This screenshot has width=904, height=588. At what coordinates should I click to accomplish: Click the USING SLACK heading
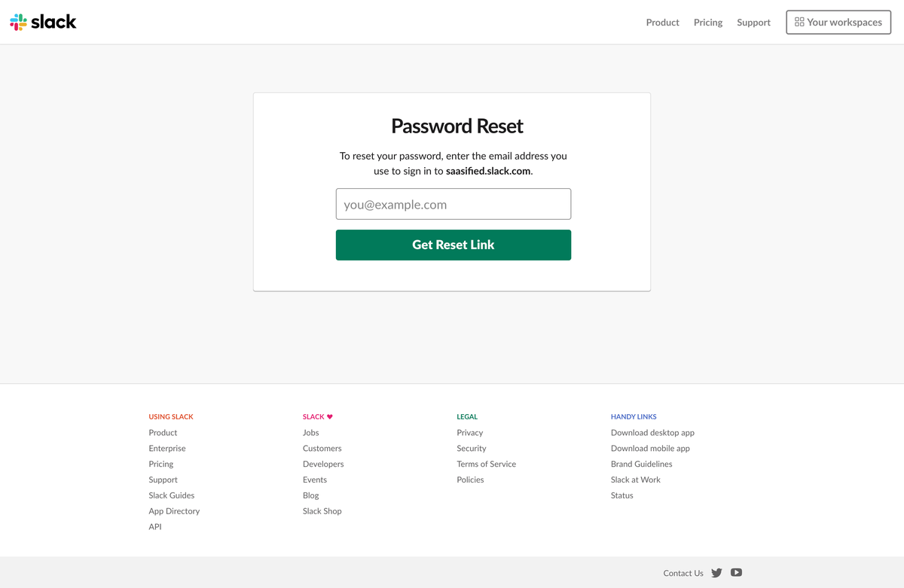tap(171, 416)
